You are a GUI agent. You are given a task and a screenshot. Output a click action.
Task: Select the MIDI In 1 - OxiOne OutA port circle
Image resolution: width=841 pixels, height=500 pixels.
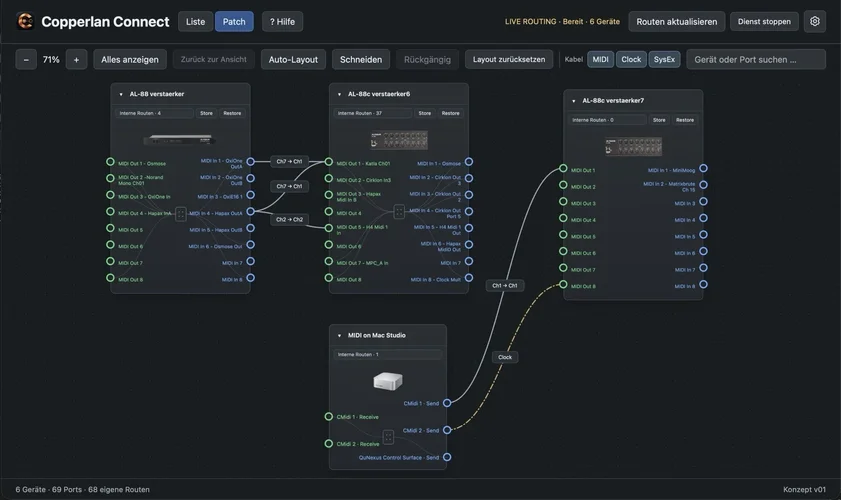tap(250, 161)
